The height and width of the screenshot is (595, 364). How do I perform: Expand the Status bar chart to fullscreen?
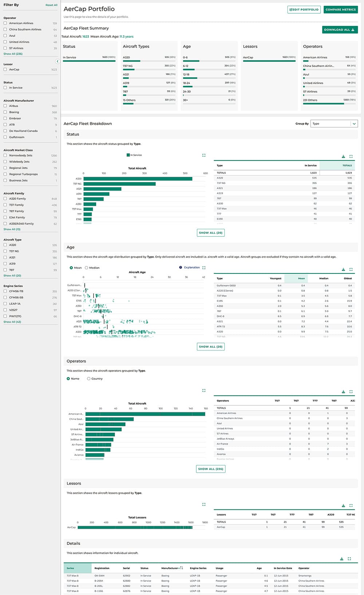tap(204, 155)
